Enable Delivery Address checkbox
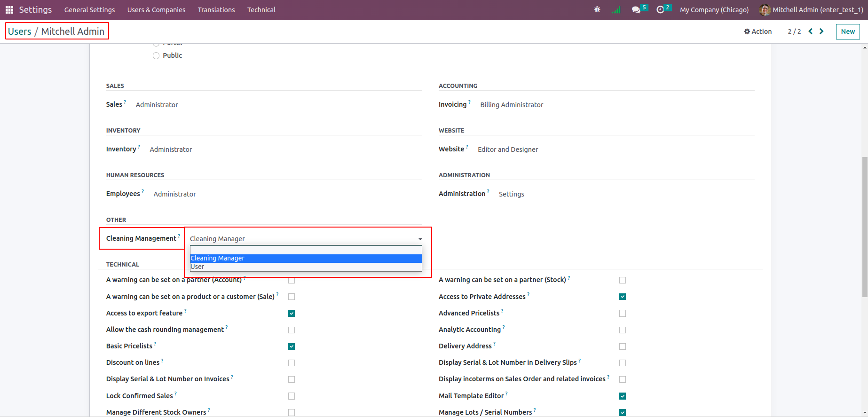868x417 pixels. [x=623, y=346]
